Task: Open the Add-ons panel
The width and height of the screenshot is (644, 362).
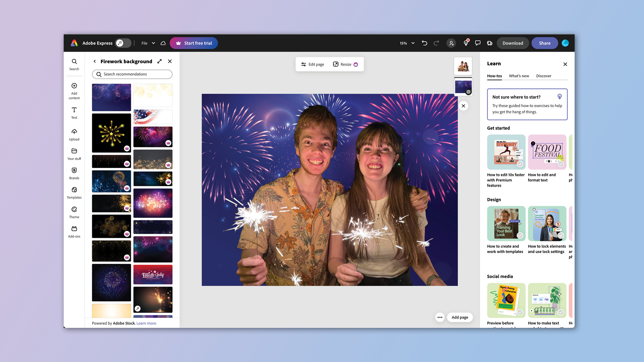Action: tap(74, 231)
